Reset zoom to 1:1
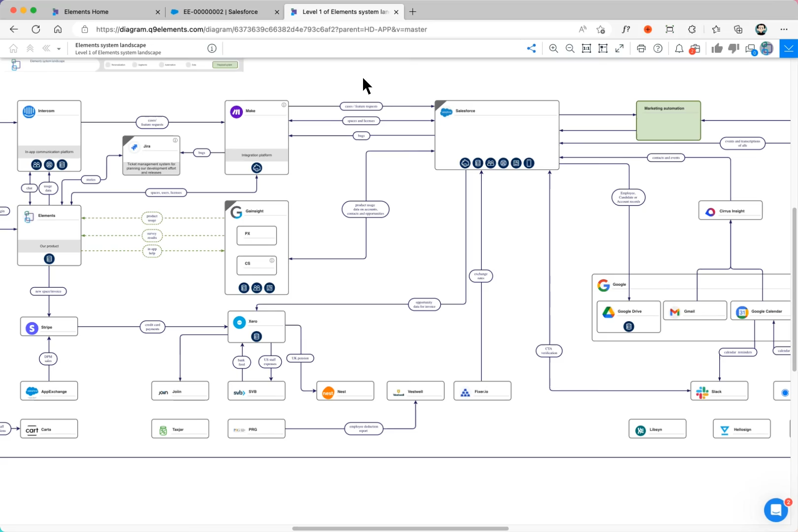Image resolution: width=798 pixels, height=532 pixels. 586,48
